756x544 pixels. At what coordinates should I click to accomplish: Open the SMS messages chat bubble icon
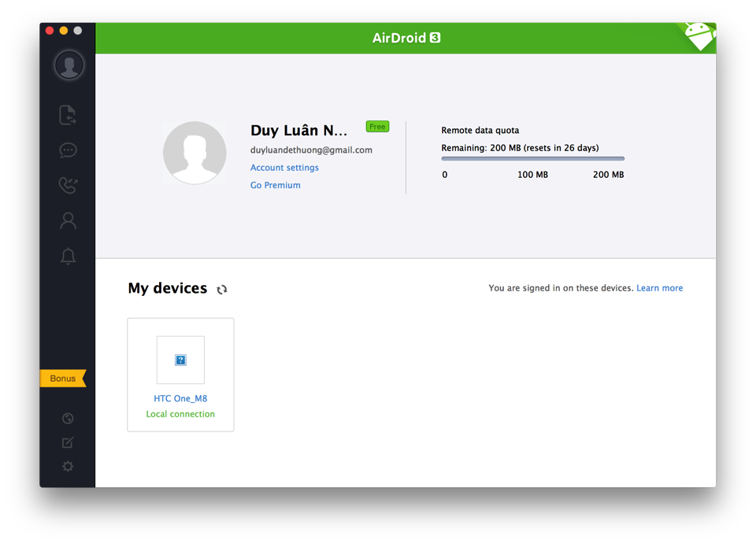tap(68, 150)
